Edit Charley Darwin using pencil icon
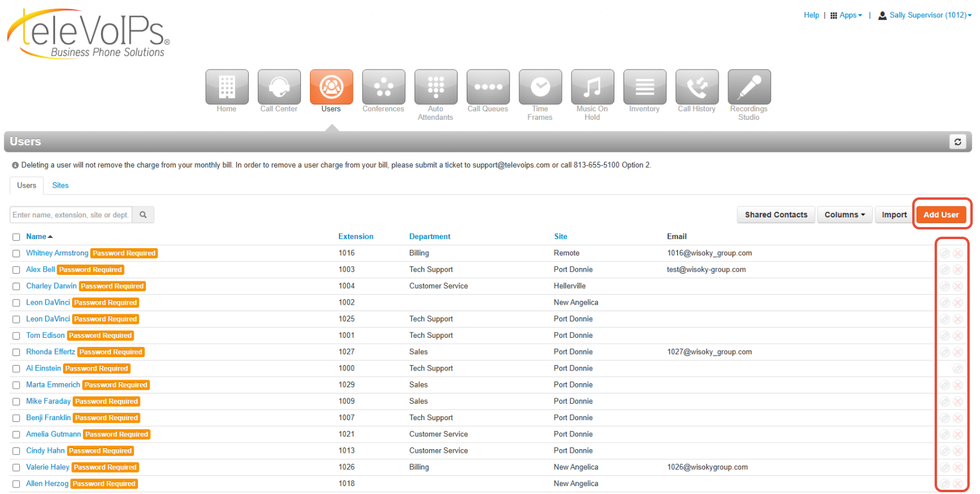Viewport: 980px width, 494px height. (x=945, y=286)
